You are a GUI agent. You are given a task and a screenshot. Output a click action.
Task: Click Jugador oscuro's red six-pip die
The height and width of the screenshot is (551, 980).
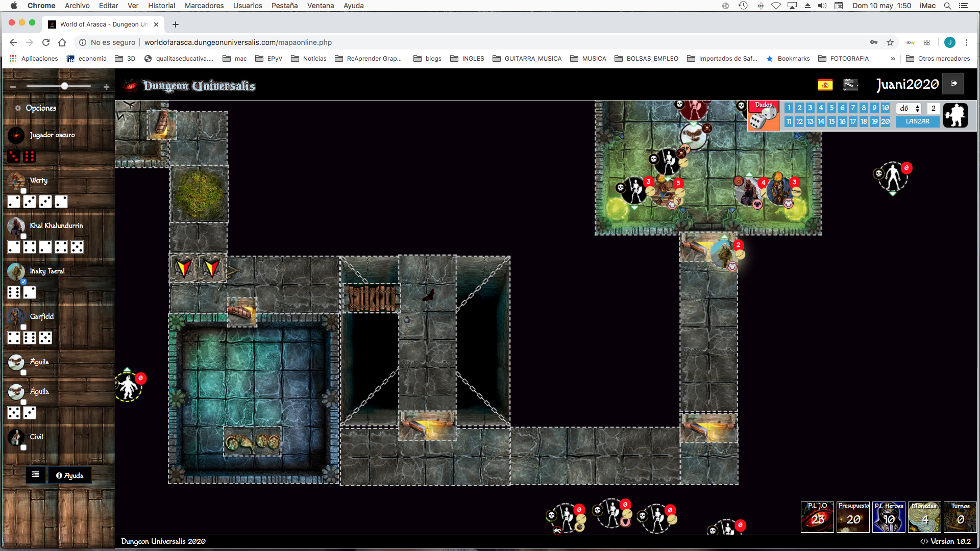[30, 156]
